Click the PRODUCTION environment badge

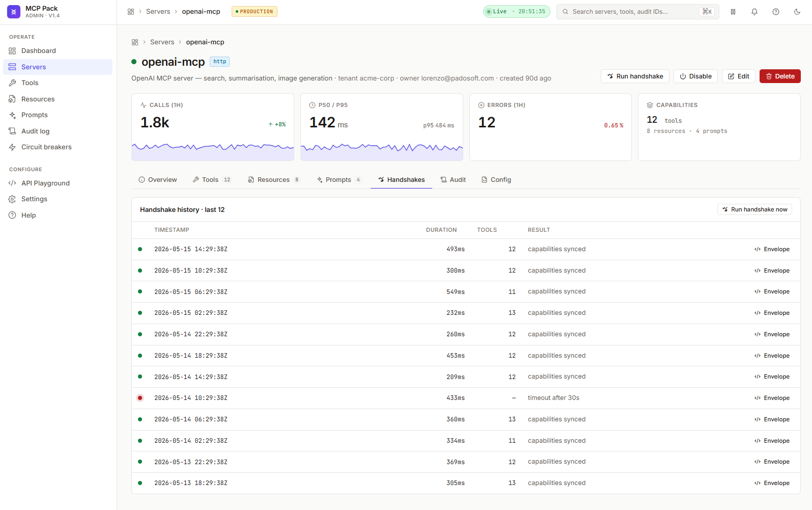click(x=255, y=12)
